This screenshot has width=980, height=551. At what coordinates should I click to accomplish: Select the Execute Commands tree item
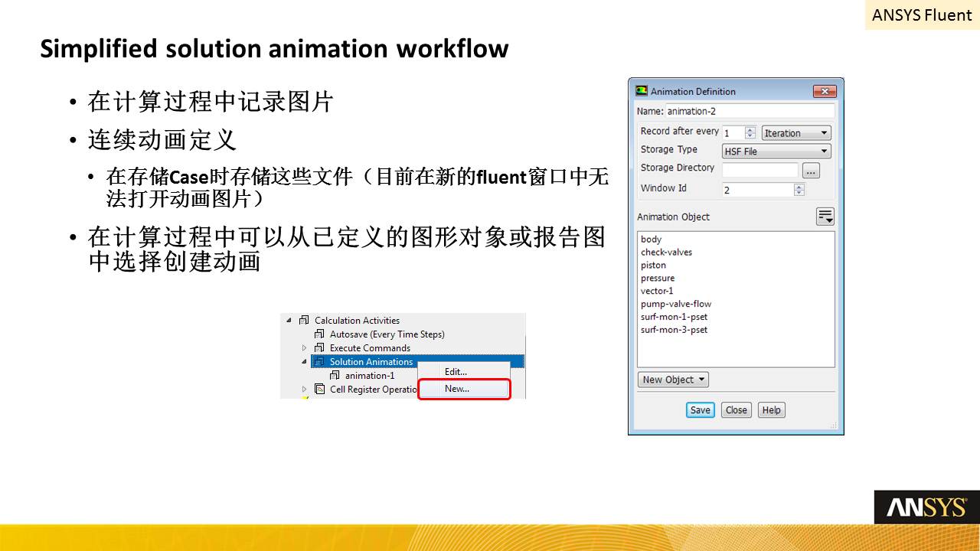coord(370,348)
